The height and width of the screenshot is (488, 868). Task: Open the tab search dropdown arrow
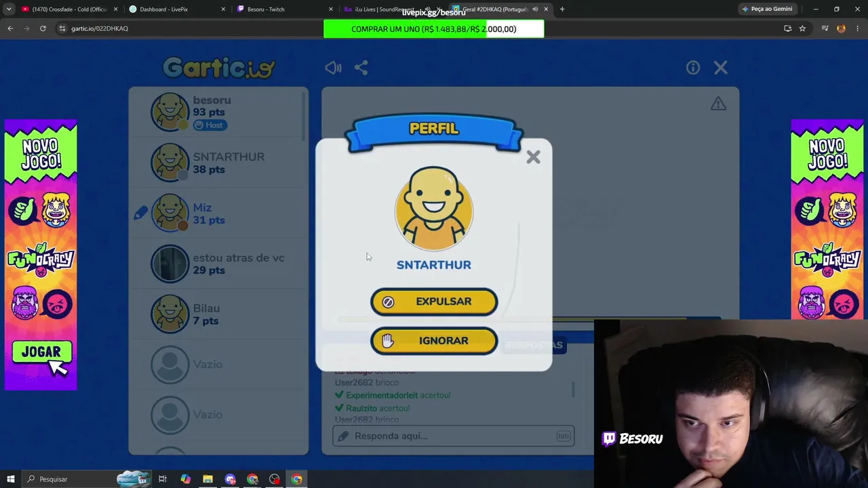[9, 9]
